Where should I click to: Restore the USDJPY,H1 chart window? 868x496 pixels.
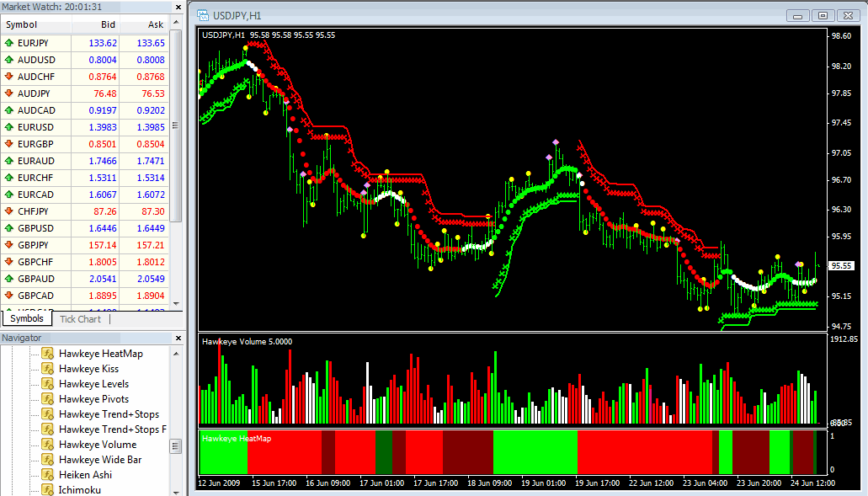click(x=823, y=15)
